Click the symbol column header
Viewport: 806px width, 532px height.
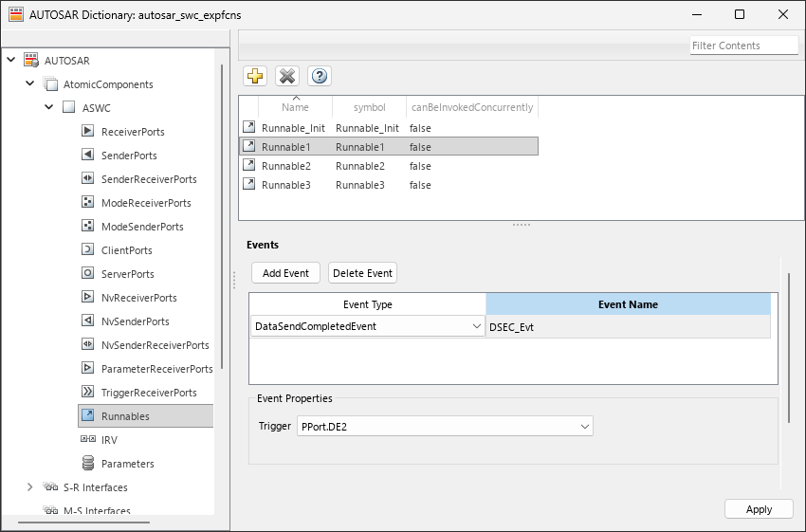coord(369,107)
